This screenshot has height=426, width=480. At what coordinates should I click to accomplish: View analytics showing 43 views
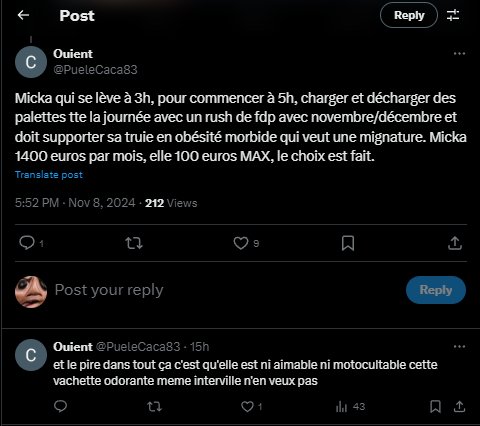point(350,407)
